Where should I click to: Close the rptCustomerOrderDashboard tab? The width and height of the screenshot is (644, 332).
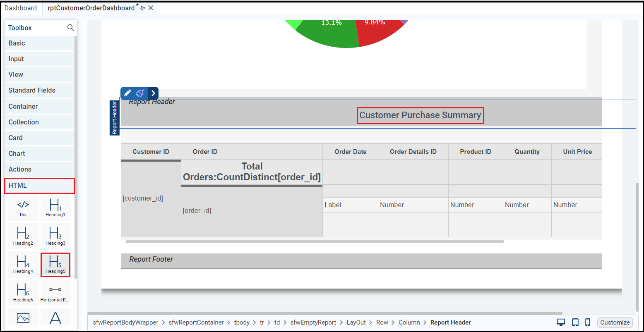[x=151, y=8]
